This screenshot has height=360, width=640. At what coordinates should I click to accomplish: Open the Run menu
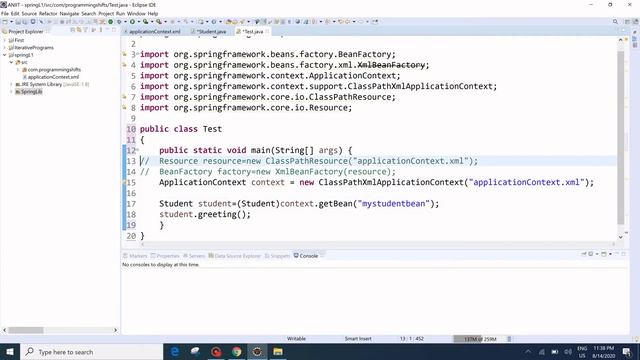pyautogui.click(x=120, y=13)
